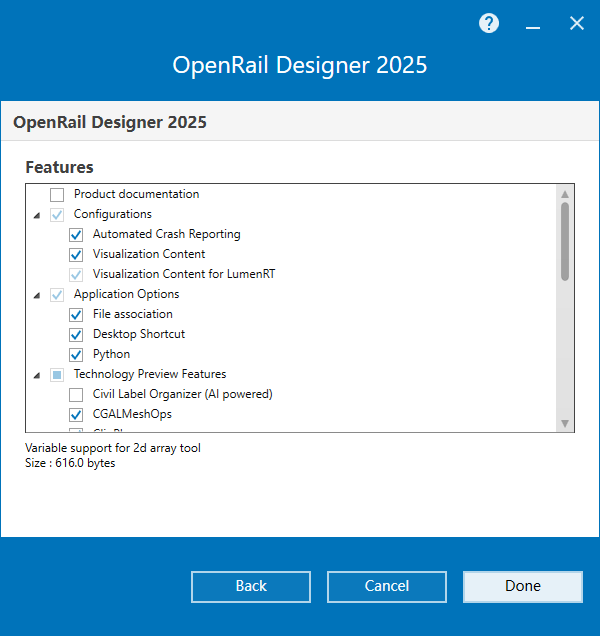Click the help question mark icon
The height and width of the screenshot is (636, 600).
(489, 24)
